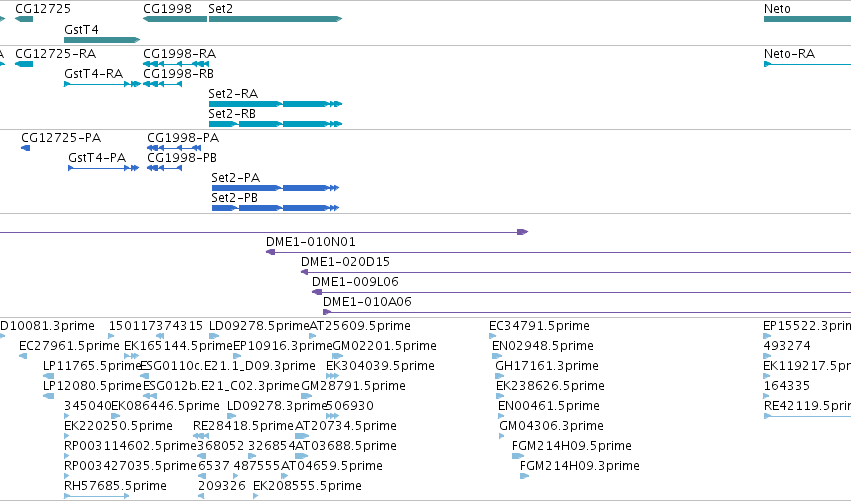Select EST 493274
851x501 pixels.
tap(787, 346)
